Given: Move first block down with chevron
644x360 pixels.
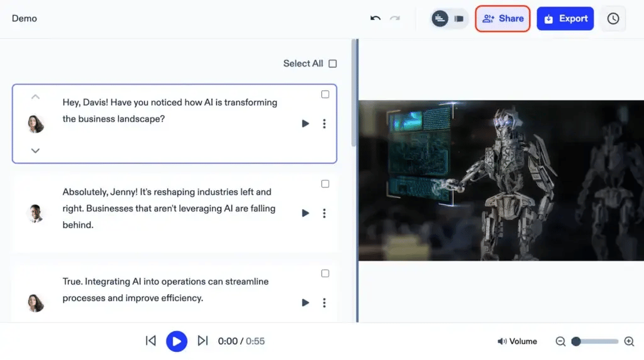Looking at the screenshot, I should [35, 150].
